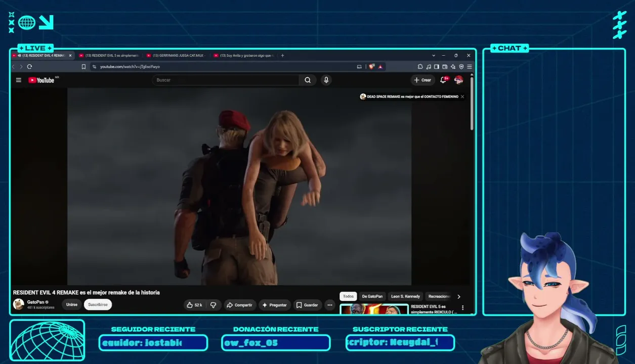Switch to the RESIDENT EVIL 5 tab
Image resolution: width=635 pixels, height=364 pixels.
pos(109,56)
